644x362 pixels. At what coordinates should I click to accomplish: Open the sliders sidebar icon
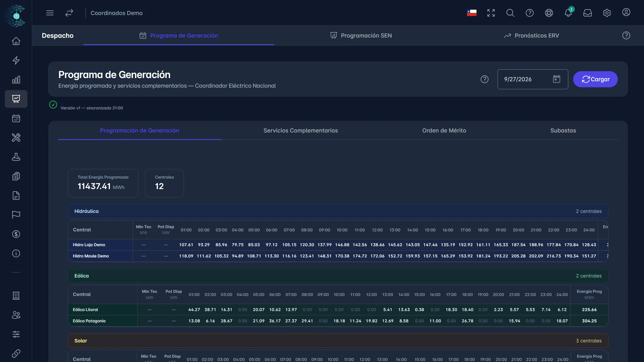click(x=16, y=334)
